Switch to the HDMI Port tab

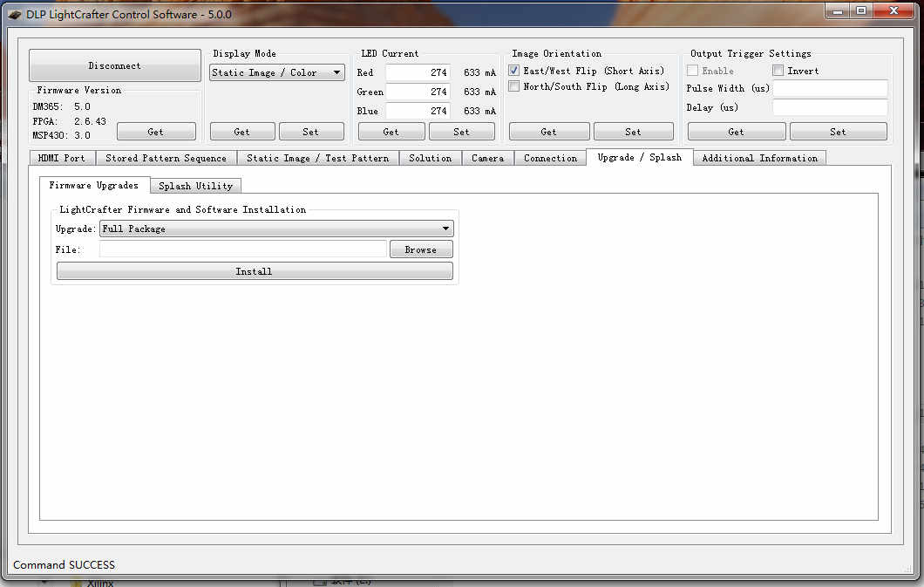click(62, 158)
